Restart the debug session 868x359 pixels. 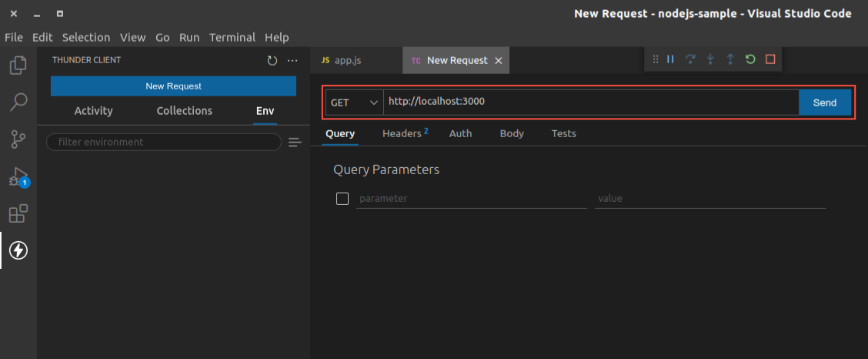tap(750, 59)
